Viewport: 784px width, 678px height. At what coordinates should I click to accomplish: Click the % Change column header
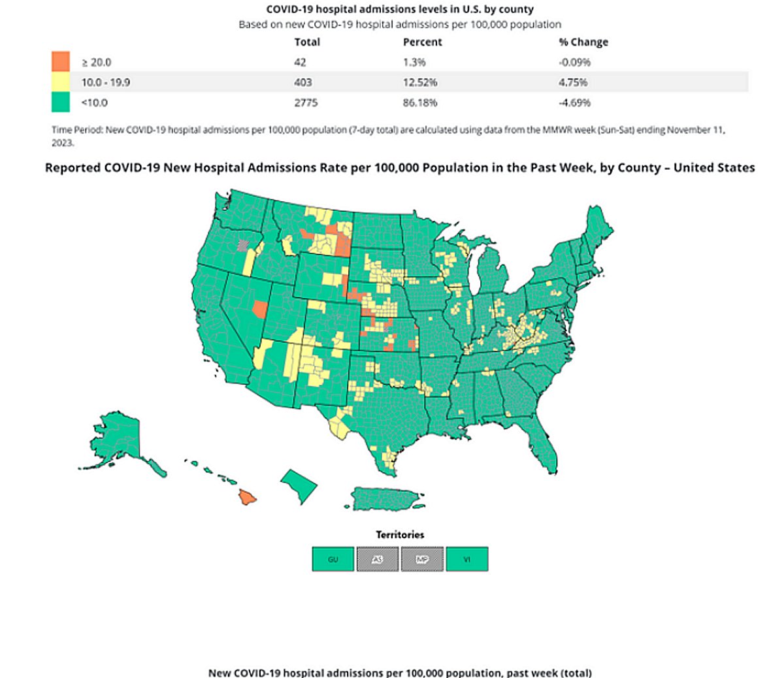point(583,42)
